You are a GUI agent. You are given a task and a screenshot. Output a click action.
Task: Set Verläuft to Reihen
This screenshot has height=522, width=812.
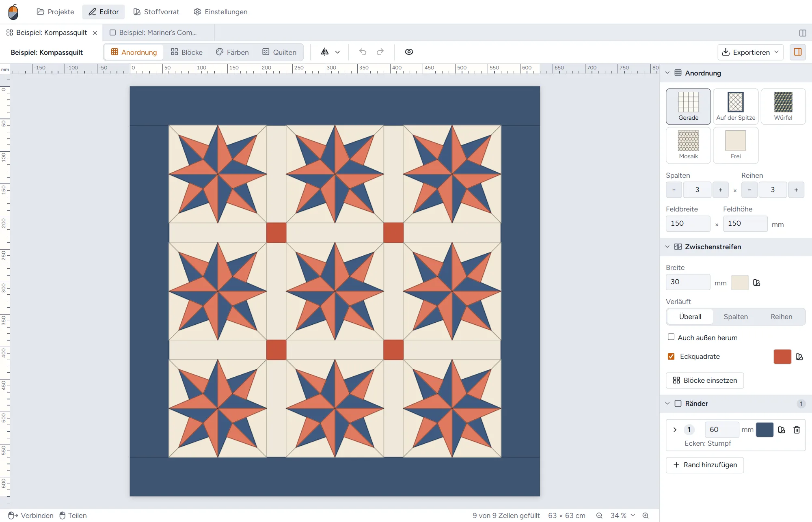click(x=782, y=317)
